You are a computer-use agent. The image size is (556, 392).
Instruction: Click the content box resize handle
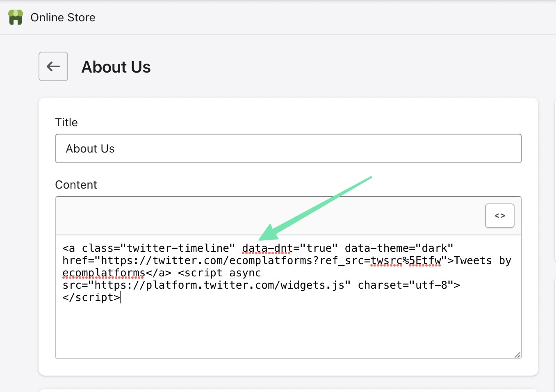[x=517, y=355]
